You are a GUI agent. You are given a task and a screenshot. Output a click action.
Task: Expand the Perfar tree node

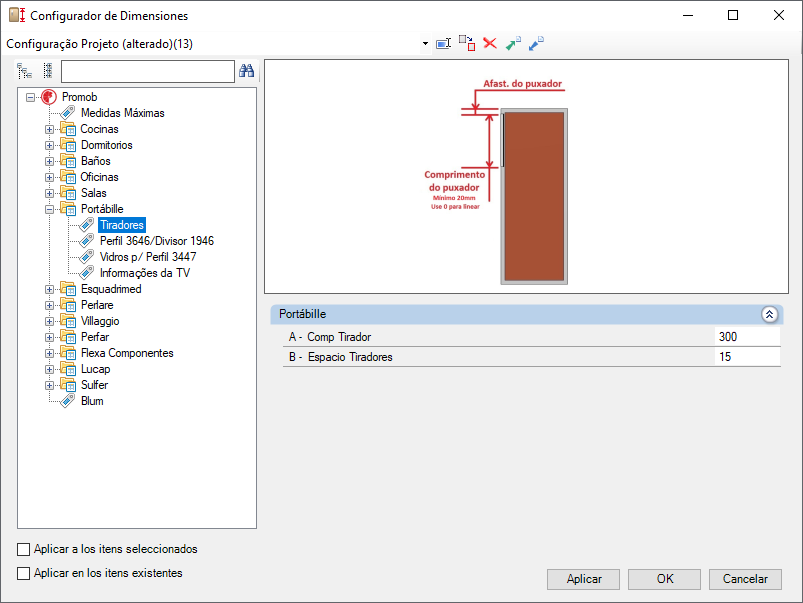49,337
